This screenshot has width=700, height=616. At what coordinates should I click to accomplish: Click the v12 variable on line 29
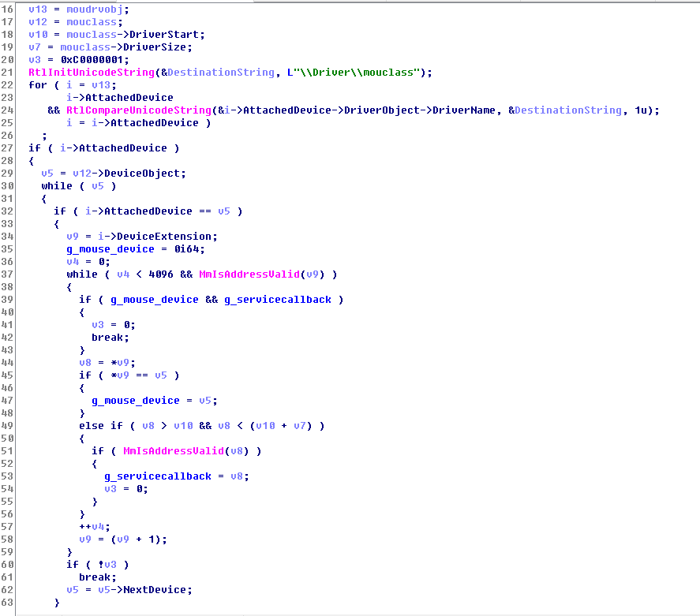coord(82,174)
